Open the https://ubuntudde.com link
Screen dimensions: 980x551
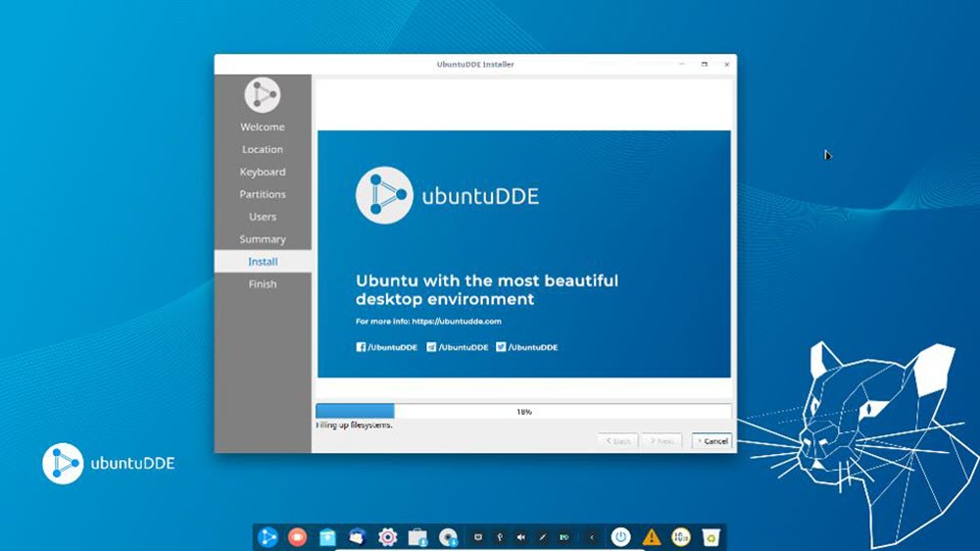tap(457, 322)
